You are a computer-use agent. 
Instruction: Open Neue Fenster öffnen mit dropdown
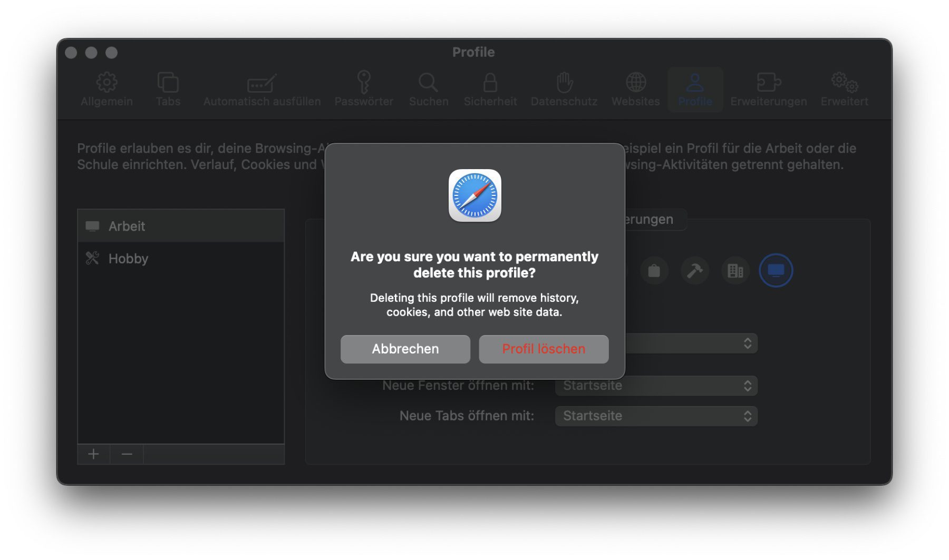coord(656,386)
